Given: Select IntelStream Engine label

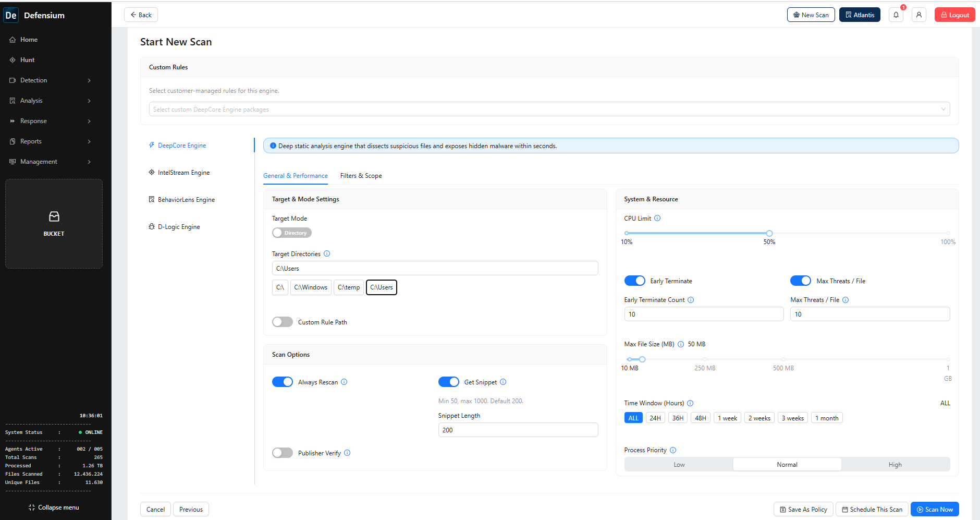Looking at the screenshot, I should click(183, 173).
